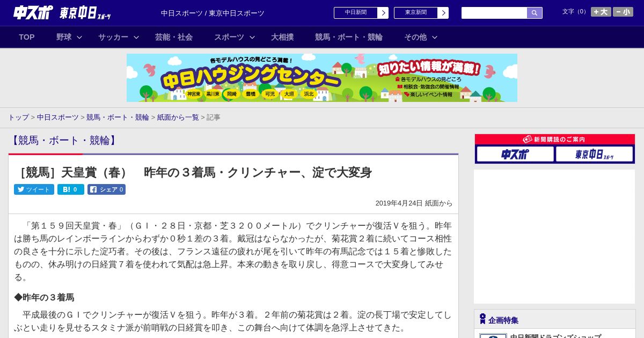
Task: Share on Facebook with シェア button
Action: click(x=106, y=189)
